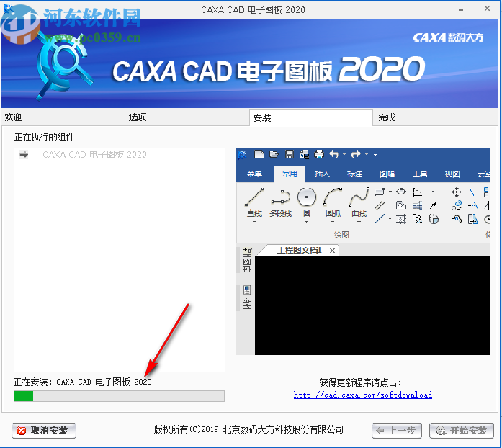Viewport: 502px width, 448px height.
Task: Click the 取消安装 cancel install button
Action: coord(44,431)
